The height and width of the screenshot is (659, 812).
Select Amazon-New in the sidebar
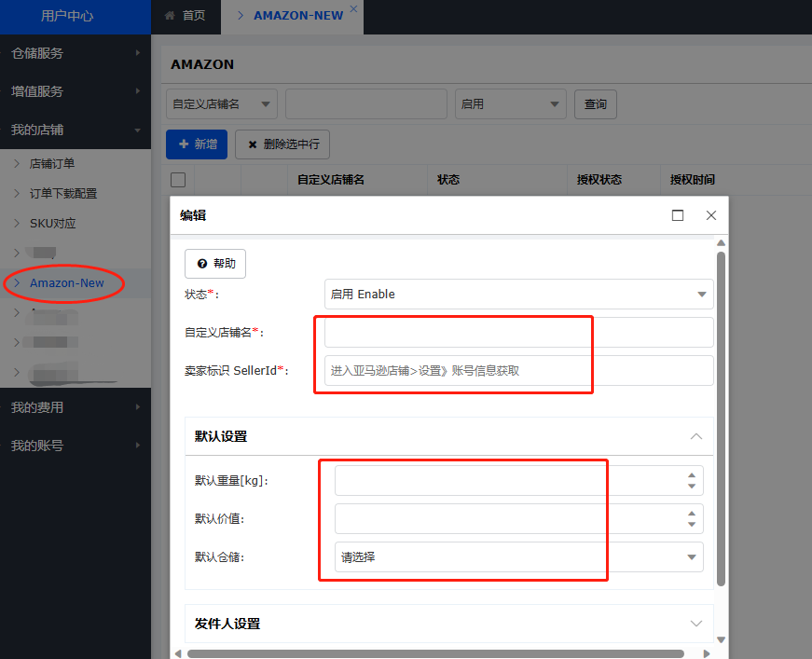(66, 283)
